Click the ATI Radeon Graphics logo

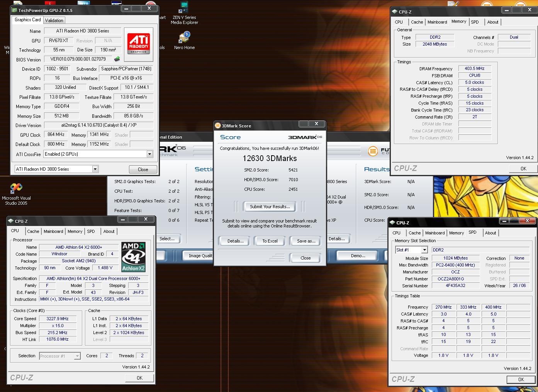tap(138, 44)
